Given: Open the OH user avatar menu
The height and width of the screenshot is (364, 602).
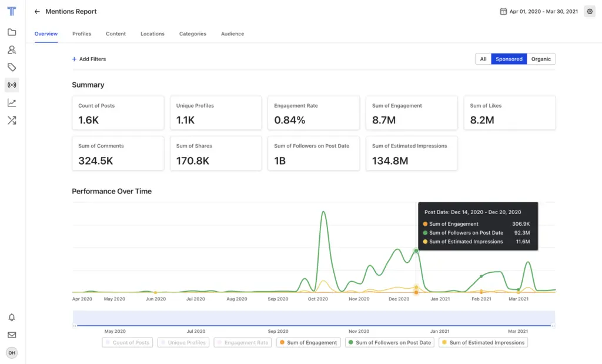Looking at the screenshot, I should (12, 353).
